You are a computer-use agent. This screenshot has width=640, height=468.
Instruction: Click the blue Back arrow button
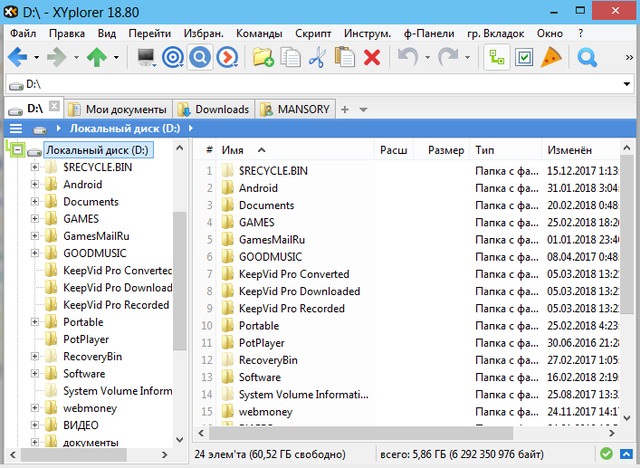click(x=17, y=57)
